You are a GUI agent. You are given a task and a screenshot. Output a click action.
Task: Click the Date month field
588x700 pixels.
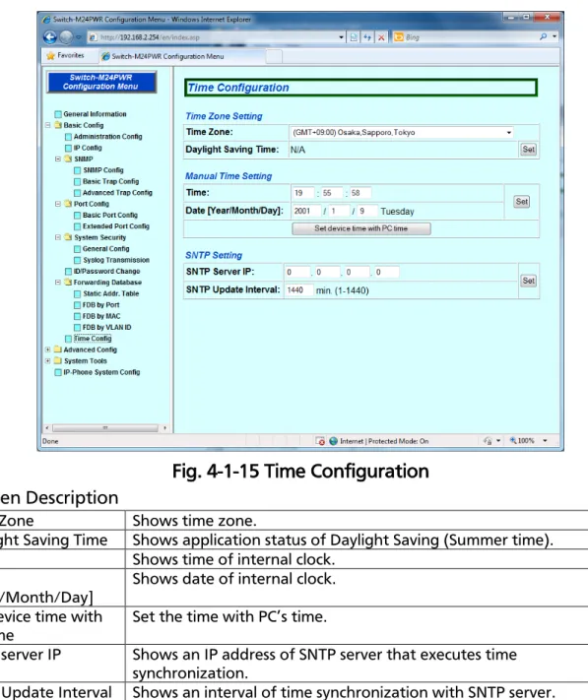click(x=339, y=211)
